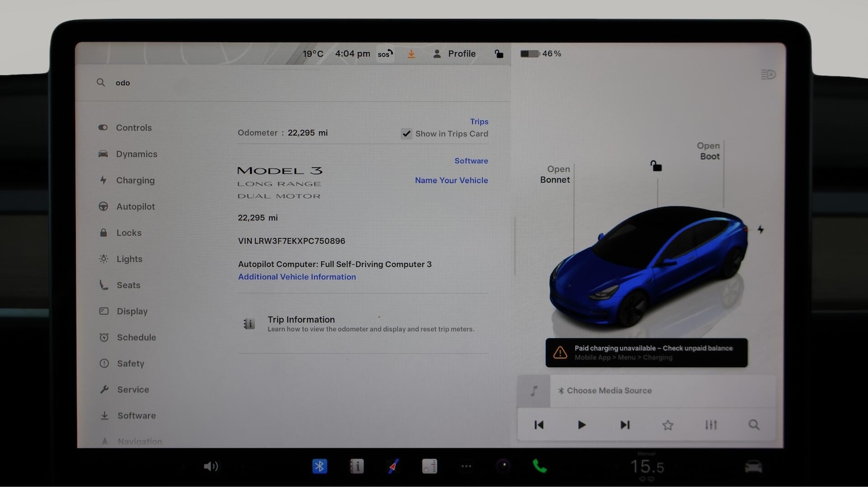Tap the unlock icon above the car
This screenshot has width=868, height=487.
point(656,166)
